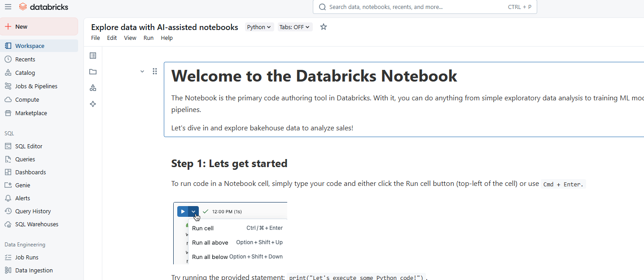Open Marketplace from the sidebar
The width and height of the screenshot is (644, 280).
click(x=30, y=113)
